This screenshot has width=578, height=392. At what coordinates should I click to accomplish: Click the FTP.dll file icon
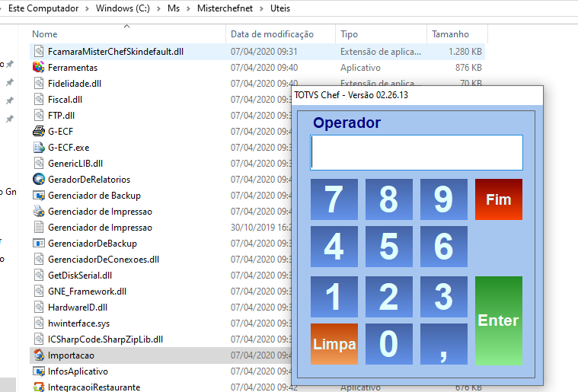click(x=39, y=115)
